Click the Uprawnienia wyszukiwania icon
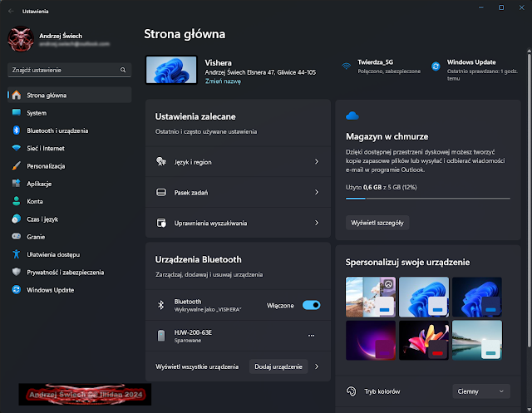Viewport: 532px width, 413px height. pyautogui.click(x=161, y=223)
